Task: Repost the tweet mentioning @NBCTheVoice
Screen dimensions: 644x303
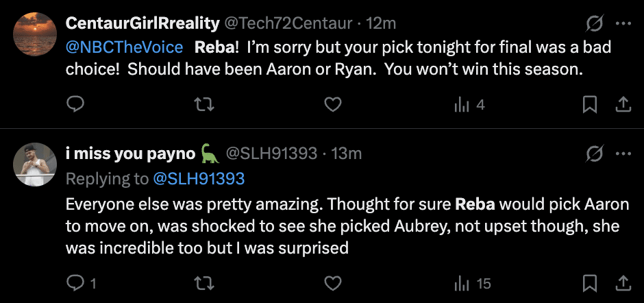Action: click(x=203, y=104)
